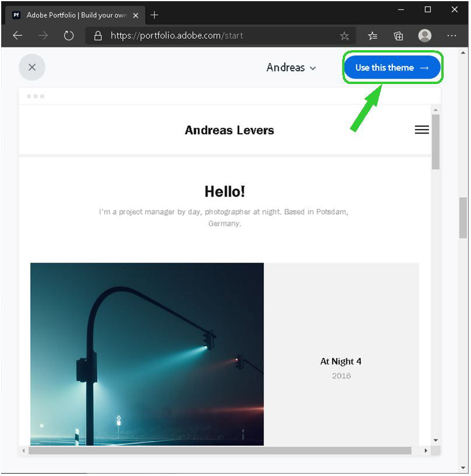Open the Collections icon
The height and width of the screenshot is (476, 471).
click(x=398, y=36)
